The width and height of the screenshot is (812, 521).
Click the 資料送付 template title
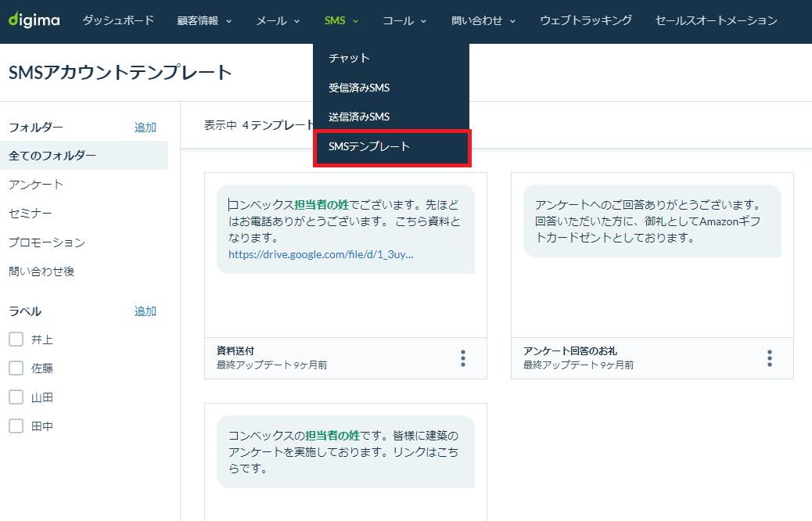click(x=235, y=350)
